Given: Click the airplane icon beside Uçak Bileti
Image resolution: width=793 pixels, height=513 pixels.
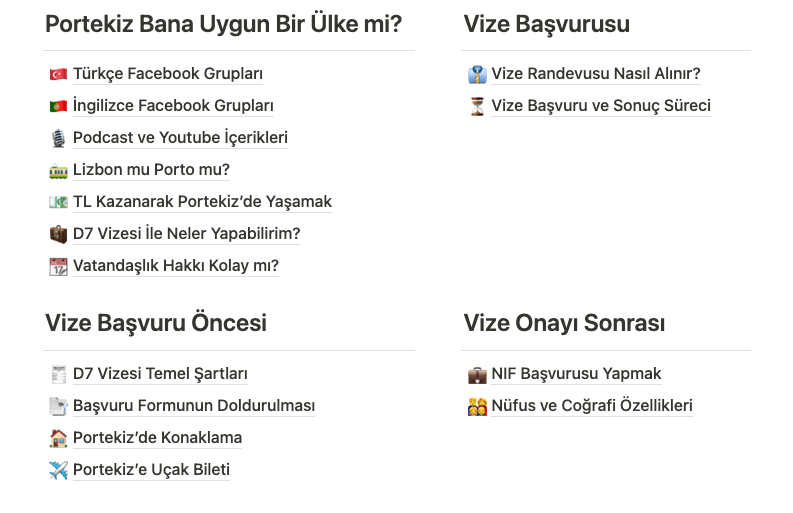Looking at the screenshot, I should click(58, 470).
